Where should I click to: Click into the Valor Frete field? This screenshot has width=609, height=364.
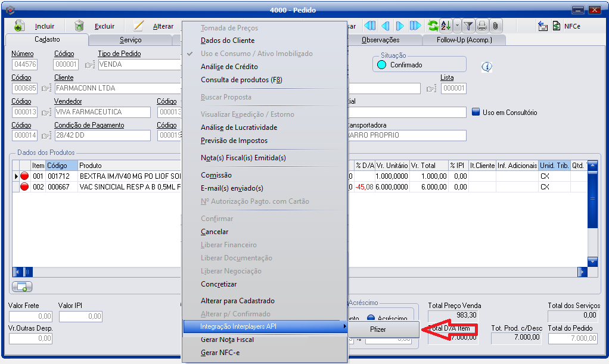pos(30,316)
